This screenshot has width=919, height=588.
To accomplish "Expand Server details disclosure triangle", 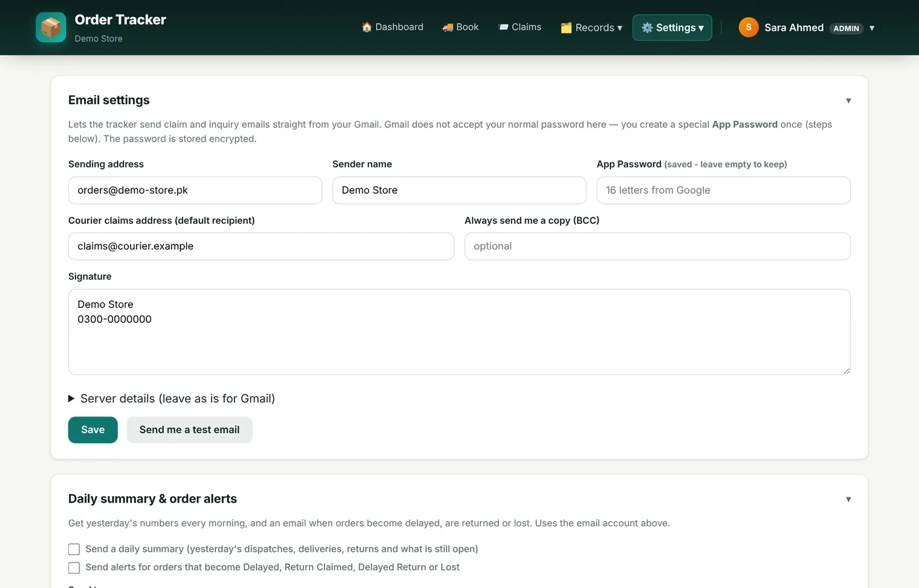I will click(x=72, y=398).
